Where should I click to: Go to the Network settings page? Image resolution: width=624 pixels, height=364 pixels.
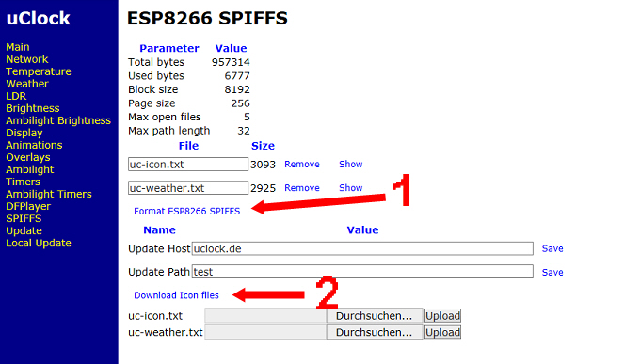point(27,59)
